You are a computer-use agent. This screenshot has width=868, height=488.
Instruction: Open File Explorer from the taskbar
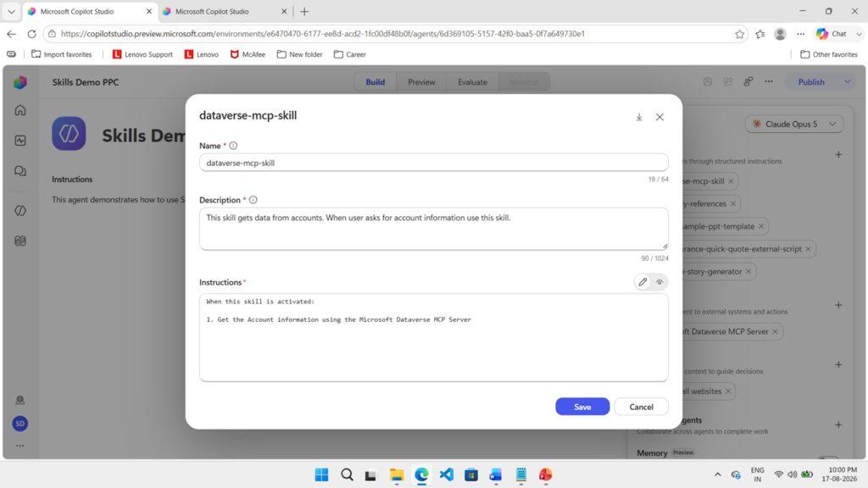pos(397,474)
